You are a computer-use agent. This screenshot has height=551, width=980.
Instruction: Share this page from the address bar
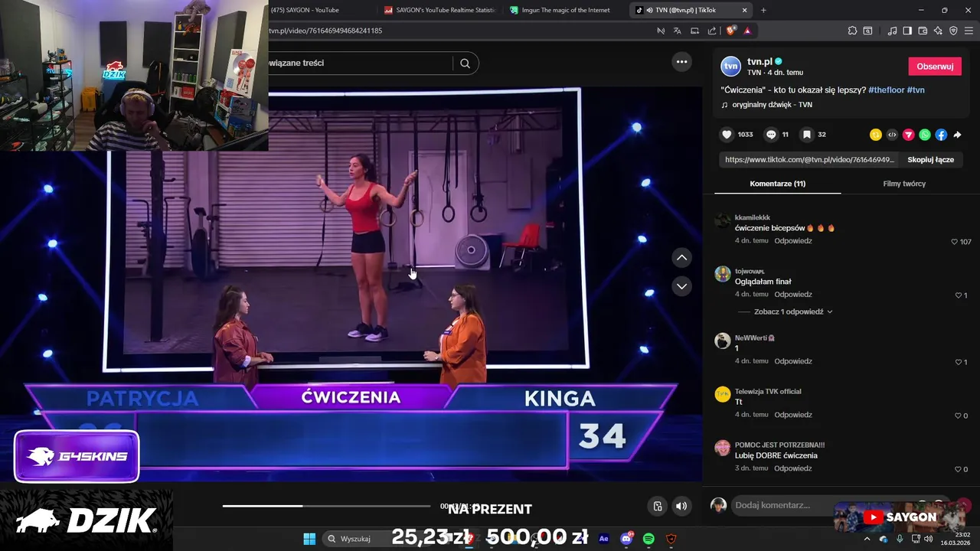712,31
